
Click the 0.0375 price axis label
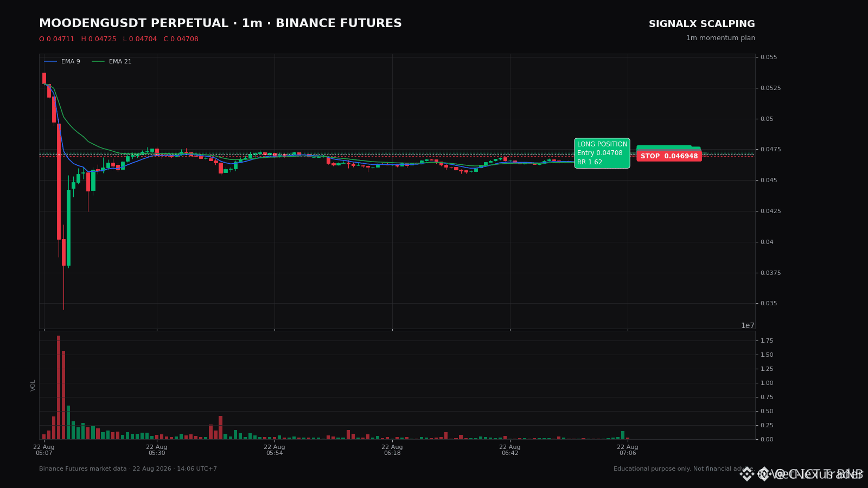pos(771,273)
